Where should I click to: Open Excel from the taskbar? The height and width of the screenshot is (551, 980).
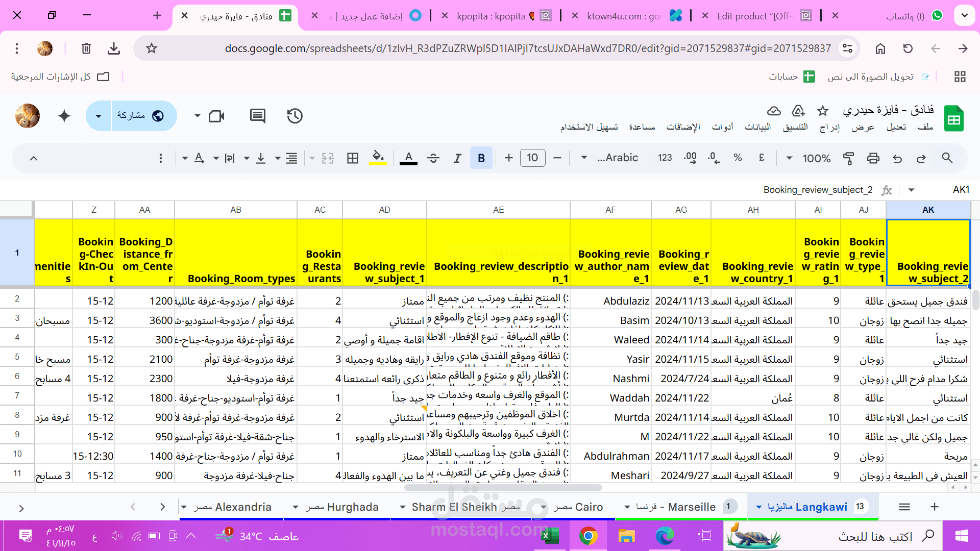(550, 536)
